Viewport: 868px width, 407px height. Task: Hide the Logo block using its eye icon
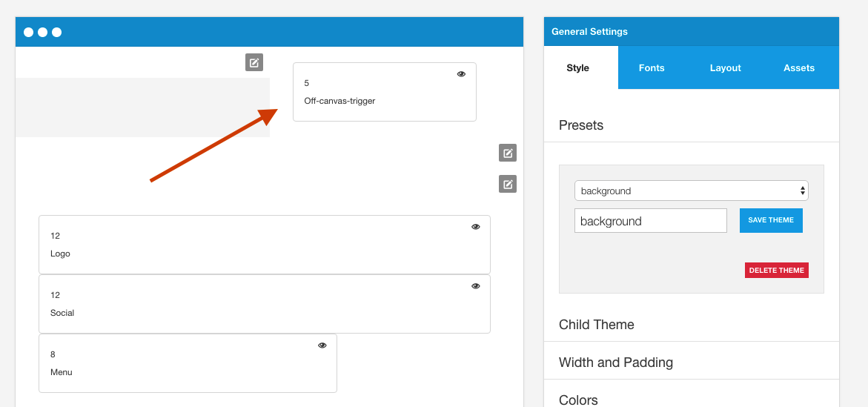tap(476, 227)
